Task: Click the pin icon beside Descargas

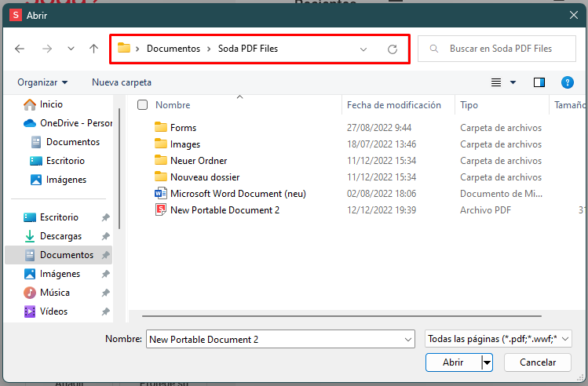Action: 106,236
